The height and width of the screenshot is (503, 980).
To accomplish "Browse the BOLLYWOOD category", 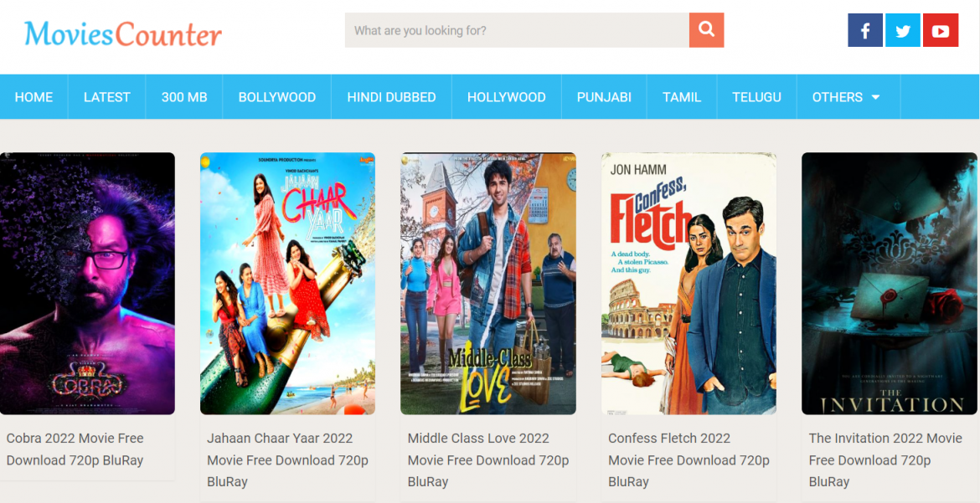I will (276, 97).
